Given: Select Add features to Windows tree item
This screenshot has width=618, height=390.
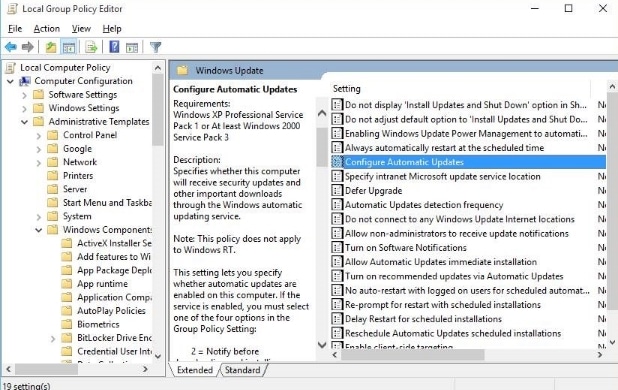Looking at the screenshot, I should coord(114,256).
